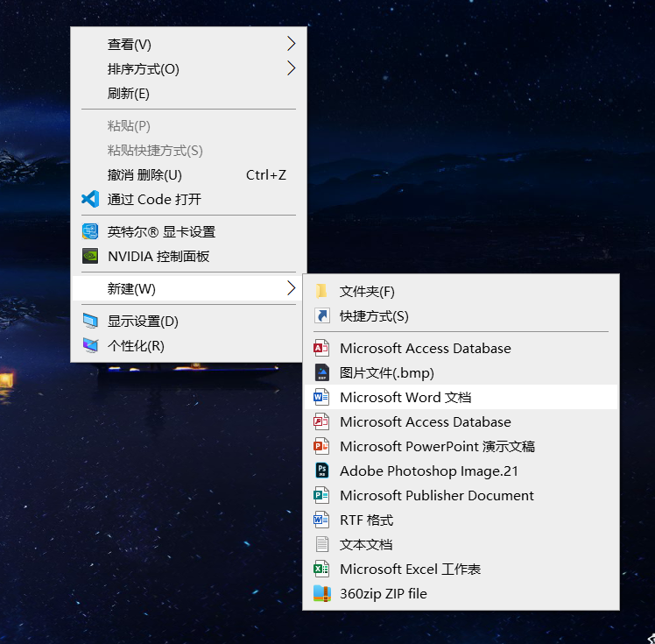655x644 pixels.
Task: Choose second Microsoft Access Database text
Action: [426, 421]
